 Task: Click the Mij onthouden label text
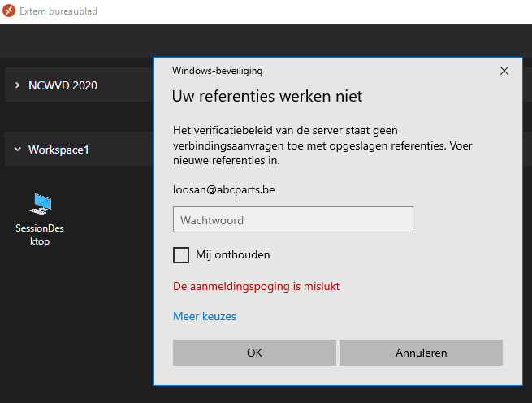pyautogui.click(x=233, y=254)
